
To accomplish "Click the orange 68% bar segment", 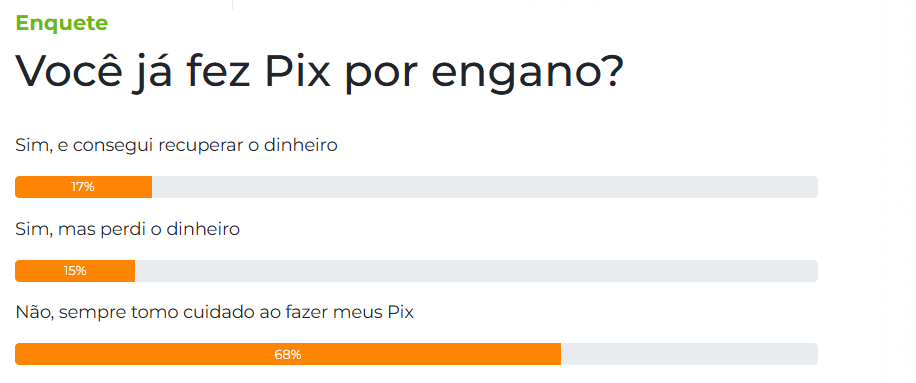I will pos(288,354).
